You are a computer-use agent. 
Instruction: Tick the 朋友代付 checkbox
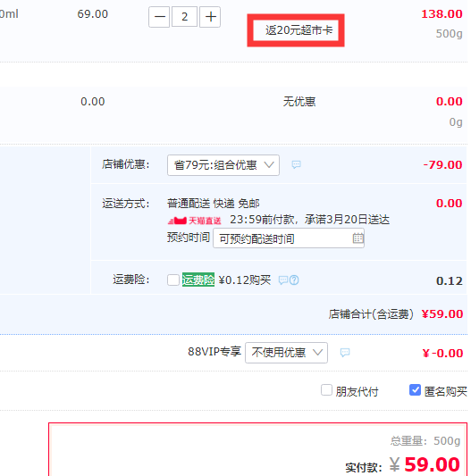point(327,390)
